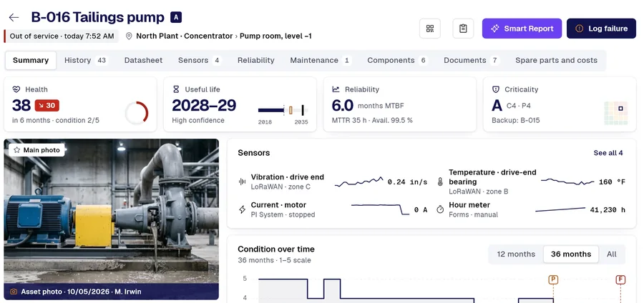Image resolution: width=644 pixels, height=303 pixels.
Task: Click the hour meter stopwatch icon
Action: 440,209
